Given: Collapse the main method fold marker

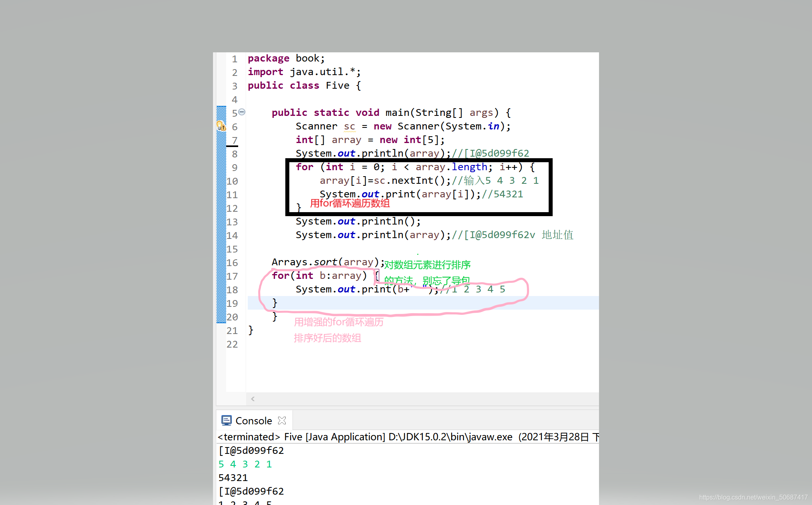Looking at the screenshot, I should tap(242, 112).
